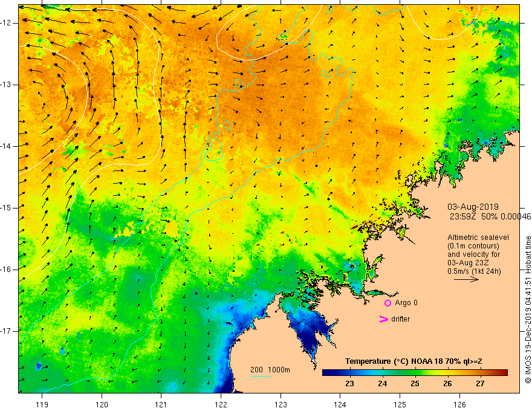Viewport: 532px width, 411px height.
Task: Click the 23 tick label on the color bar
Action: (x=349, y=384)
